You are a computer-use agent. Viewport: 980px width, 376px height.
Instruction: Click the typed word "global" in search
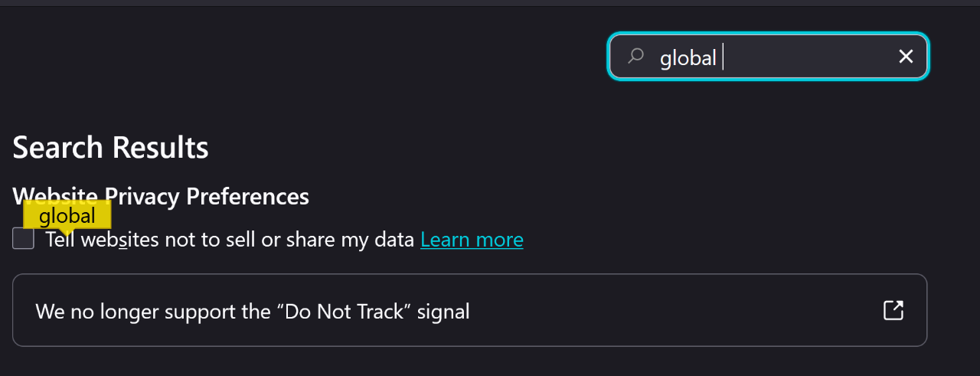[x=688, y=57]
